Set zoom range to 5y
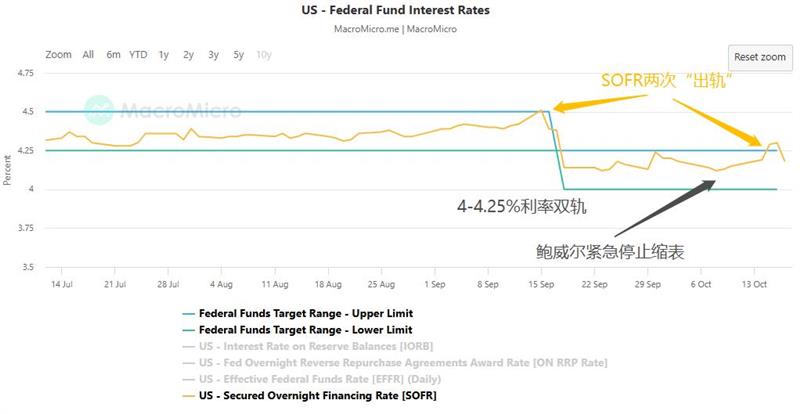 coord(238,55)
